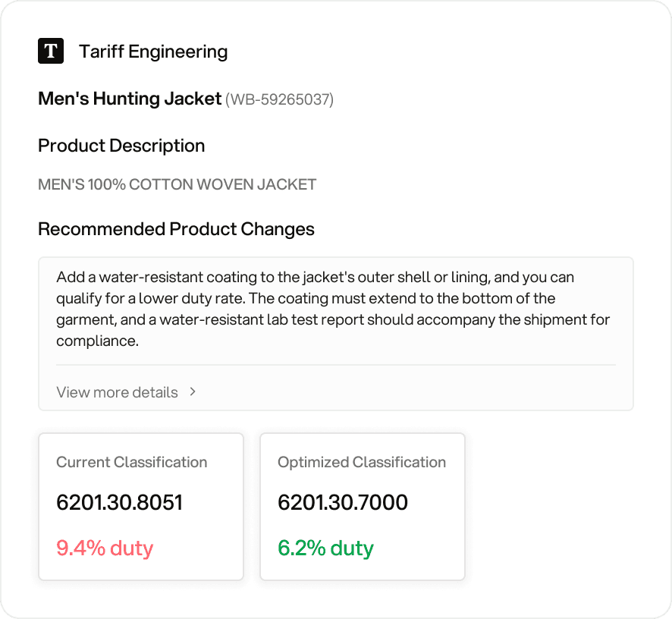The image size is (672, 619).
Task: Click the Recommended Product Changes heading
Action: (176, 229)
